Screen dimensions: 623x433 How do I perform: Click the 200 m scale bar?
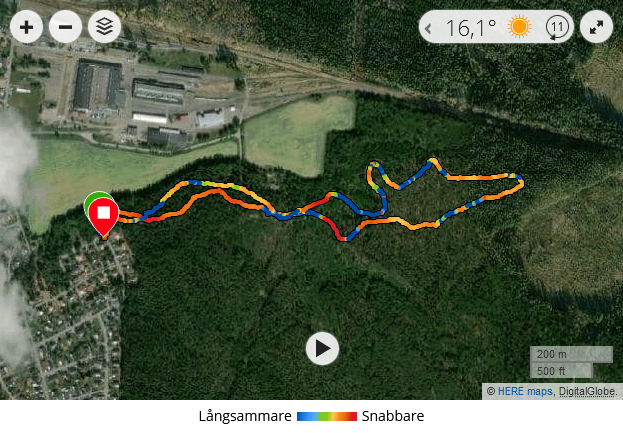pyautogui.click(x=571, y=354)
